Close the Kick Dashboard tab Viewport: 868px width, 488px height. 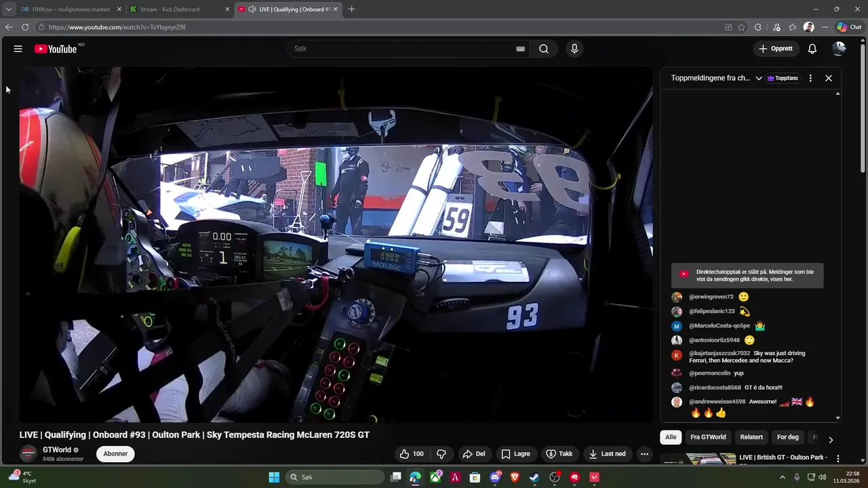[227, 9]
